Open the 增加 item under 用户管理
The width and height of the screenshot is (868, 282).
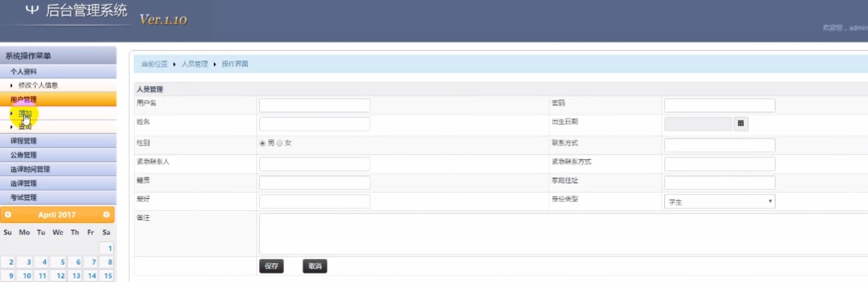click(x=25, y=113)
